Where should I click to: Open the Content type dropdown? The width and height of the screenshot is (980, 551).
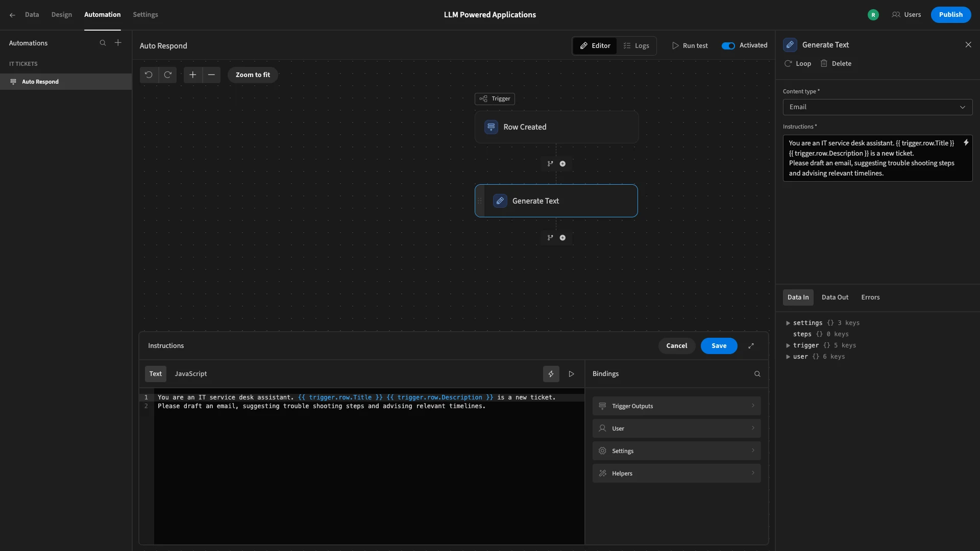click(x=877, y=107)
